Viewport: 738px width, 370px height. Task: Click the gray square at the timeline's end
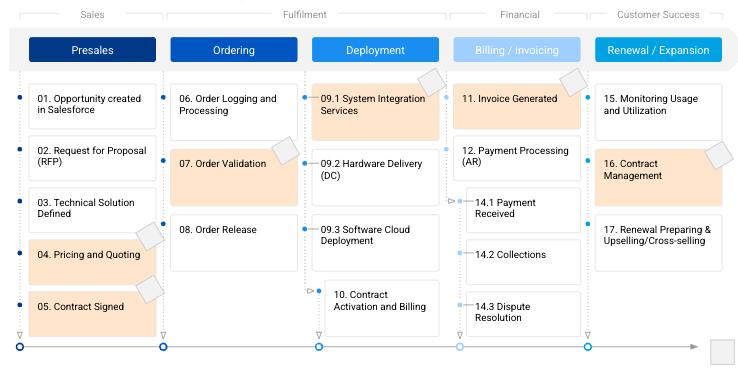tap(722, 352)
